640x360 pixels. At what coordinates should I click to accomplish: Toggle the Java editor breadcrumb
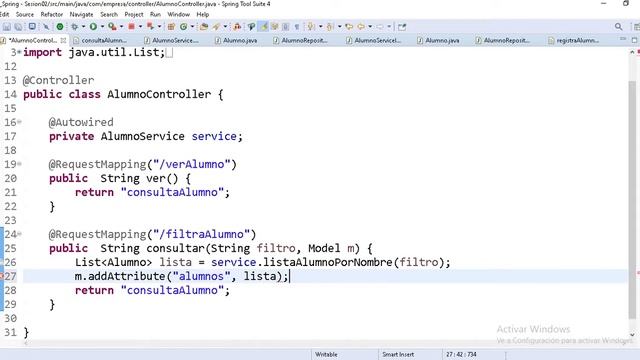tap(251, 27)
